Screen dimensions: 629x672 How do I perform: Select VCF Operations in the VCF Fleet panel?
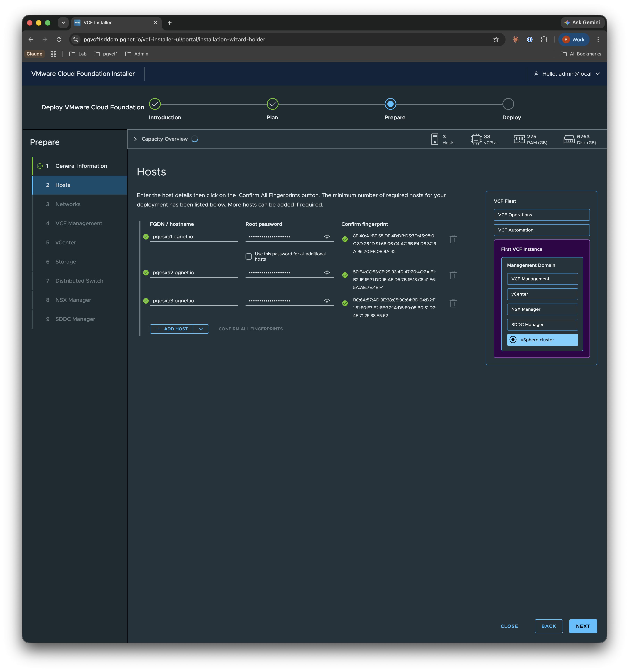click(541, 215)
